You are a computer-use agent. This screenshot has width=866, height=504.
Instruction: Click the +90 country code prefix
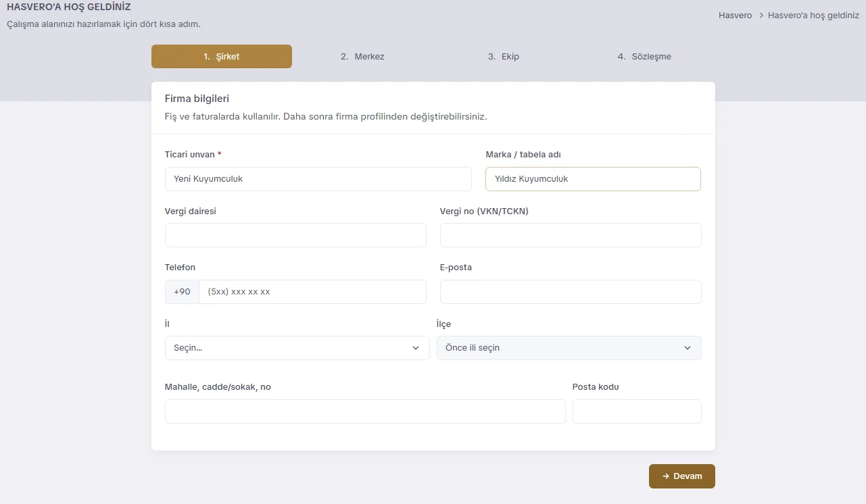(183, 292)
